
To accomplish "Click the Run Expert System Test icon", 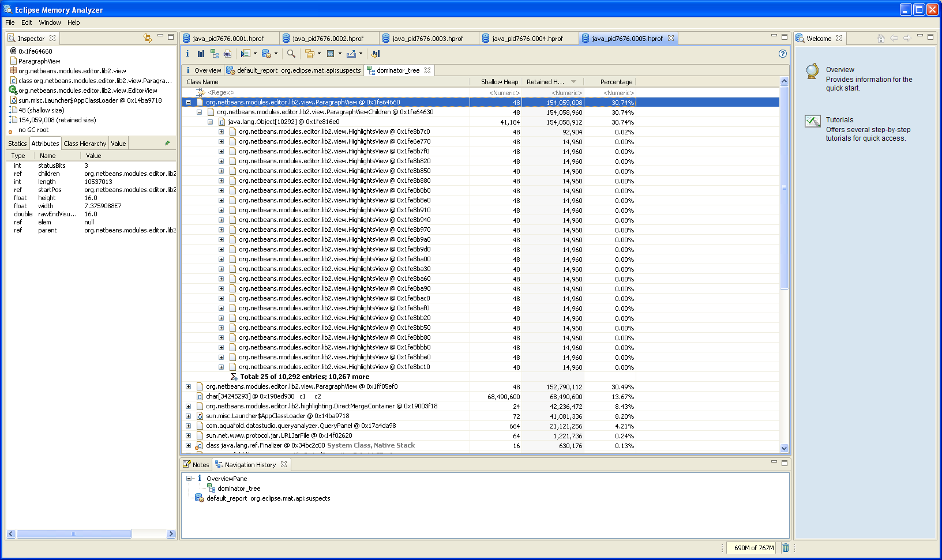I will 266,54.
